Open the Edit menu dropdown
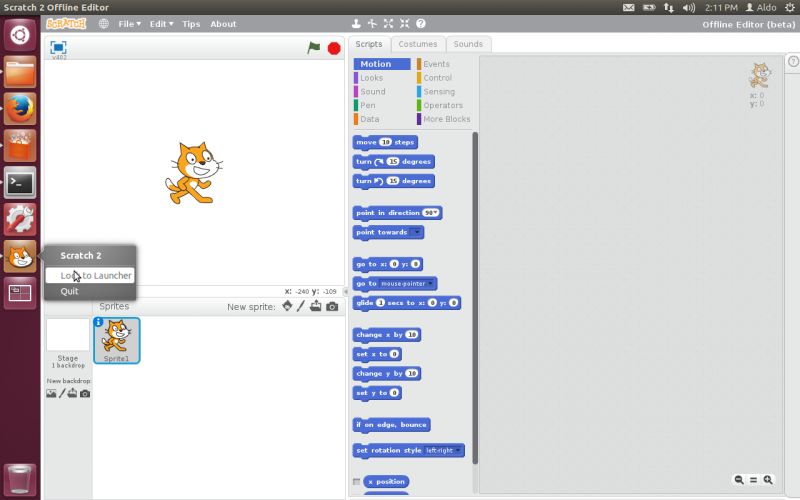Screen dimensions: 800x500 click(161, 24)
